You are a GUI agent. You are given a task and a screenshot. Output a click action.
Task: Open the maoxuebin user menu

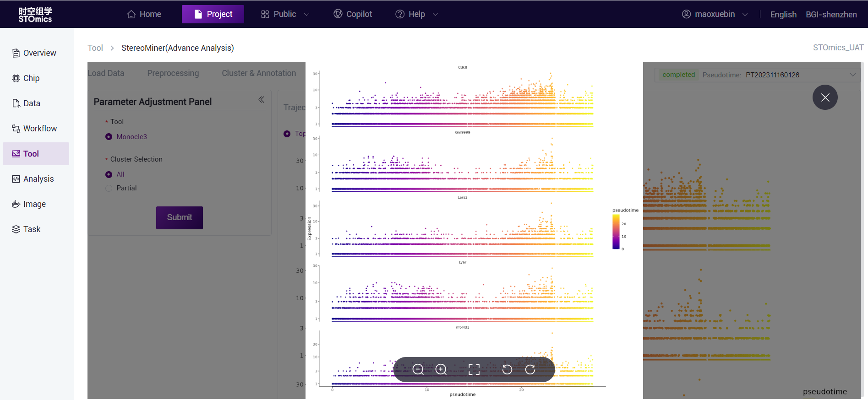[715, 14]
